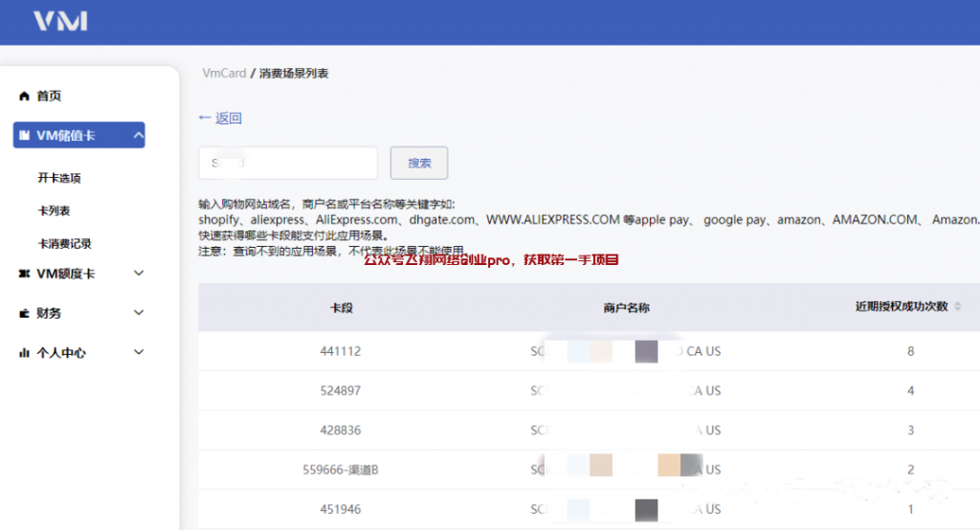Click the home icon beside 首页
980x530 pixels.
pos(24,96)
